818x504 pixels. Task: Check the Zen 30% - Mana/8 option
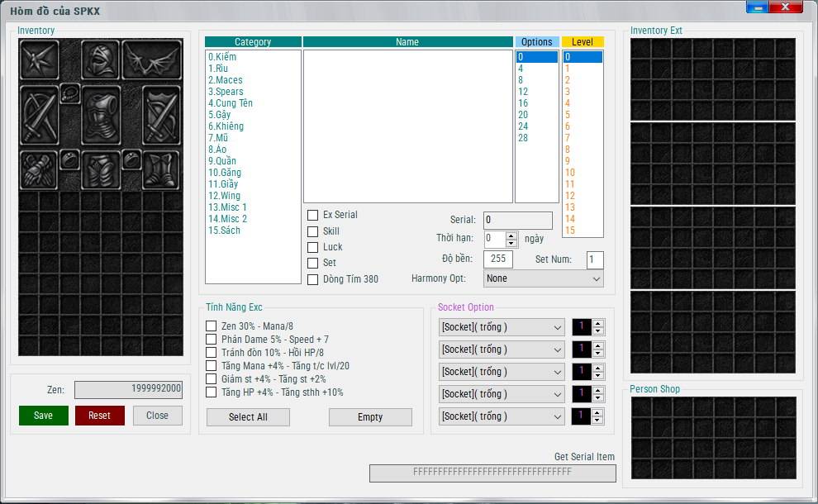click(x=212, y=326)
